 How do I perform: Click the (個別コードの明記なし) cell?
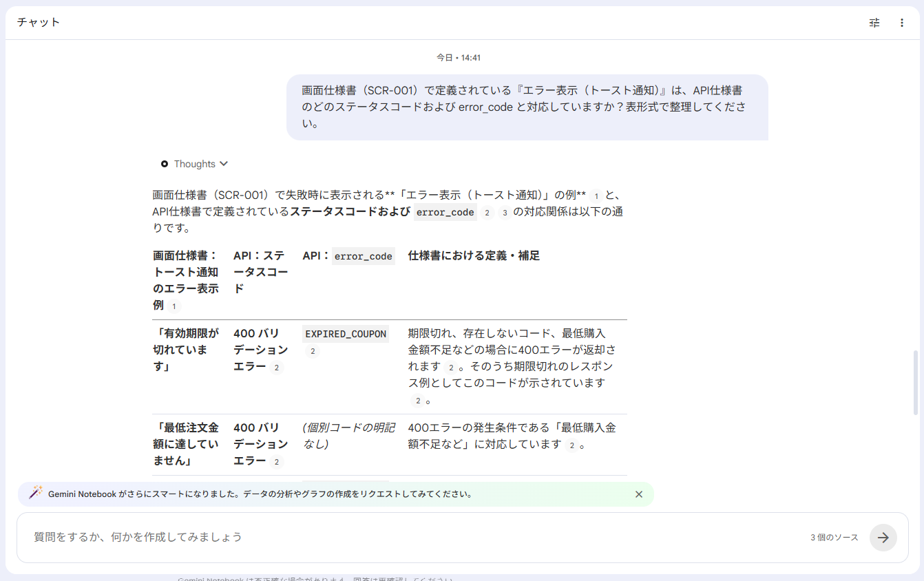(x=349, y=436)
